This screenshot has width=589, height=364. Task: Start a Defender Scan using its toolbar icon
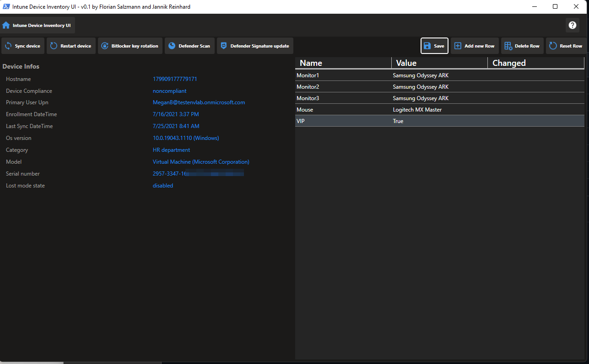click(x=173, y=46)
